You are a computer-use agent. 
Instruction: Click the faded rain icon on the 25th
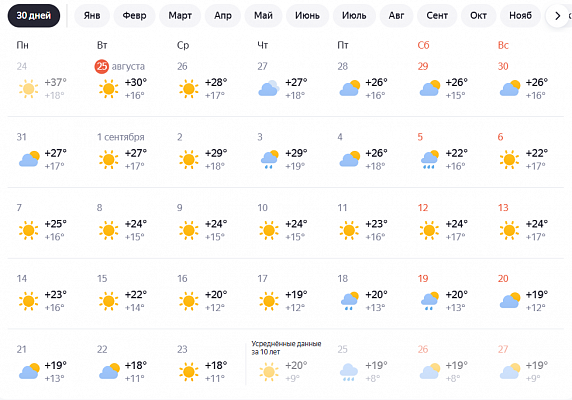tap(349, 372)
